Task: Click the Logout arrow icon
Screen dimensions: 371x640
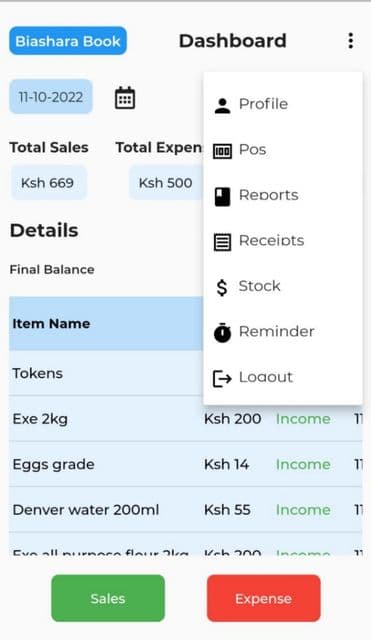Action: click(x=222, y=378)
